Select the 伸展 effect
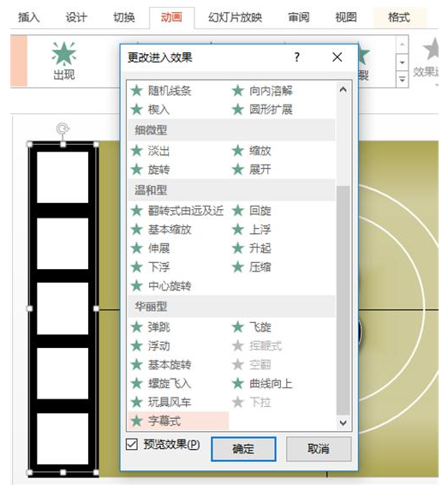Image resolution: width=448 pixels, height=485 pixels. click(x=150, y=248)
